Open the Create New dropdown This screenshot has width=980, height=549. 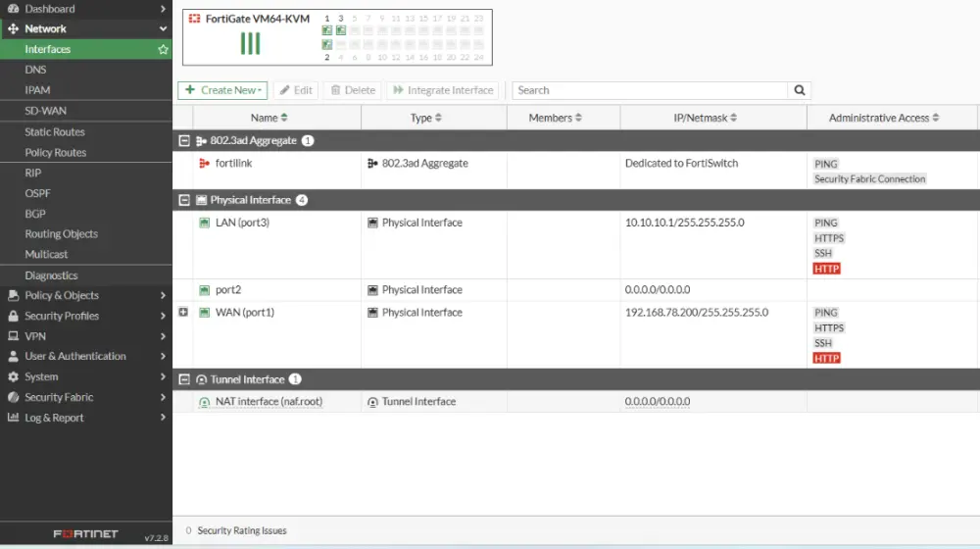pos(222,90)
